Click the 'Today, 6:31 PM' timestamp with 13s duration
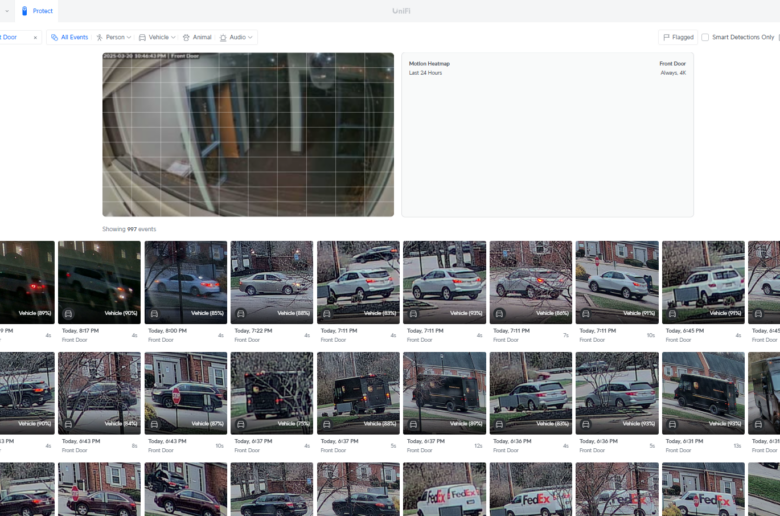 (684, 441)
